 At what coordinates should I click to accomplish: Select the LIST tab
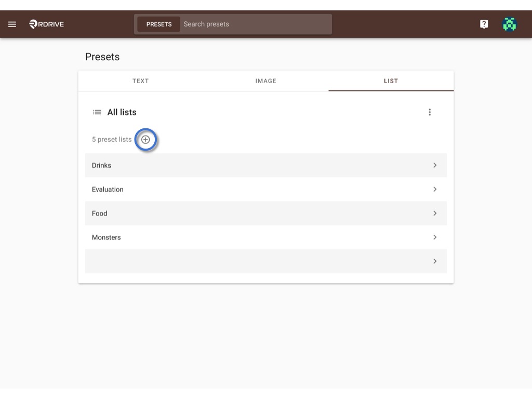coord(391,81)
